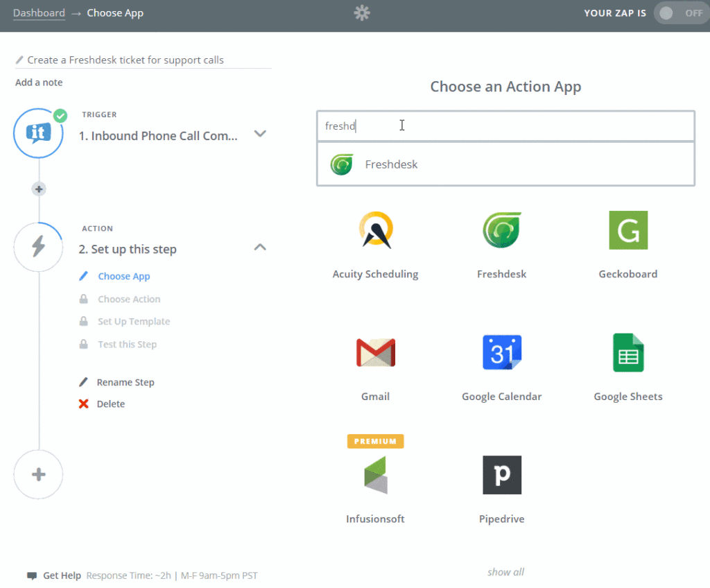
Task: Click the red X delete icon
Action: [x=83, y=404]
